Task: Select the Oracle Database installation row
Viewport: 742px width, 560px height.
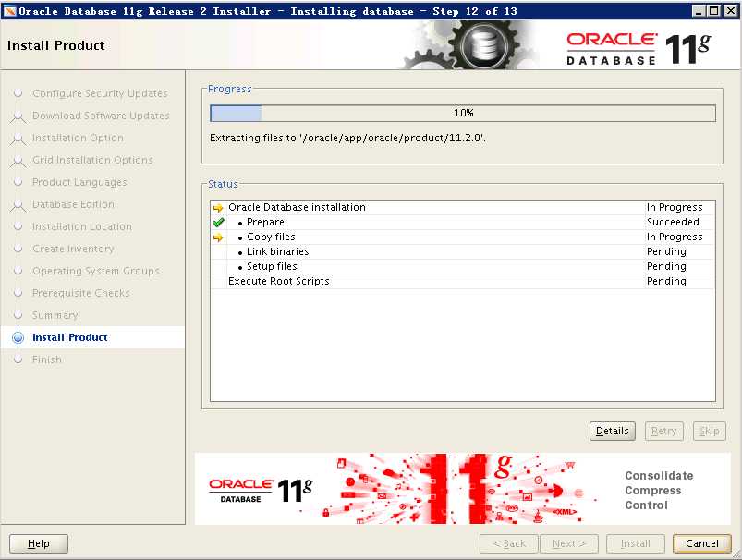Action: tap(463, 207)
